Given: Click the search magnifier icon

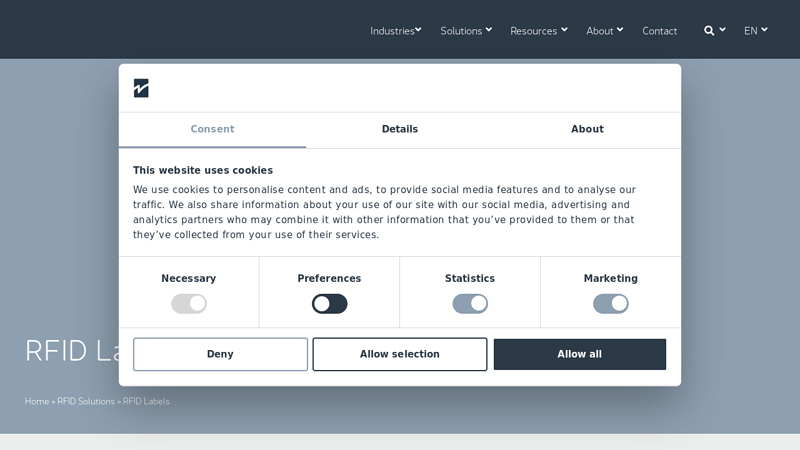Looking at the screenshot, I should click(709, 31).
